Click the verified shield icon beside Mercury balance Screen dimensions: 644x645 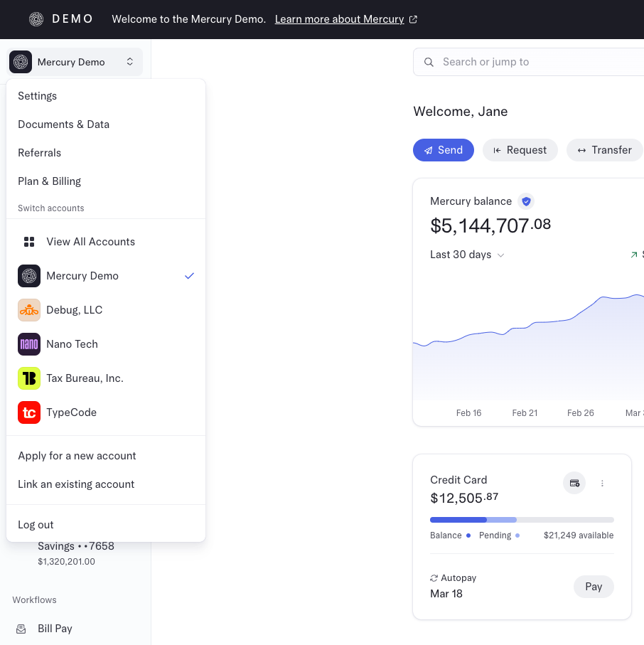[x=526, y=201]
